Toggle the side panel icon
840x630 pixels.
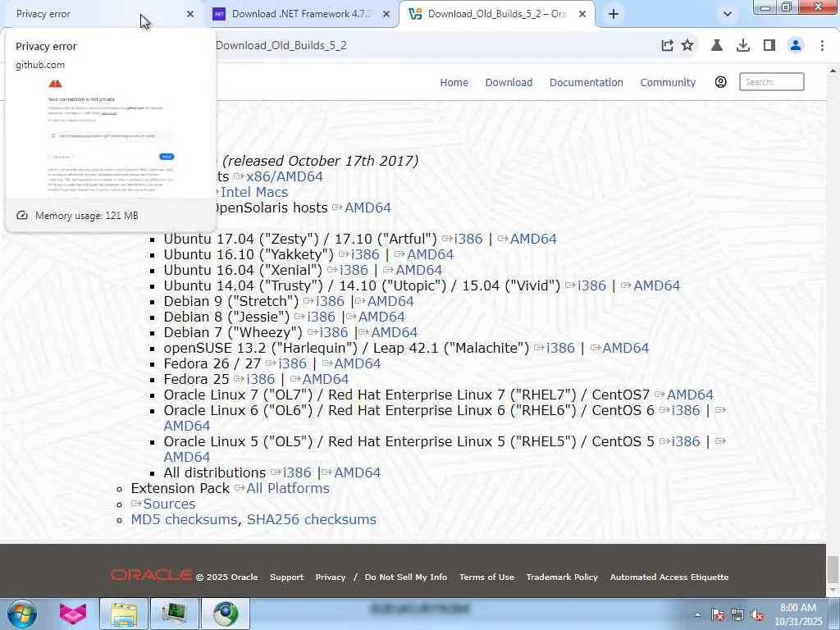pos(769,46)
